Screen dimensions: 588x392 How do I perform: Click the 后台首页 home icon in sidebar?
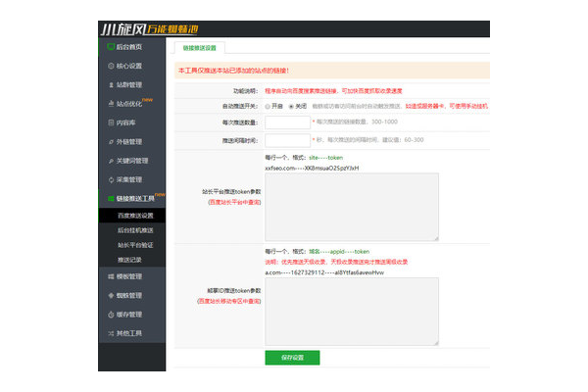[110, 46]
